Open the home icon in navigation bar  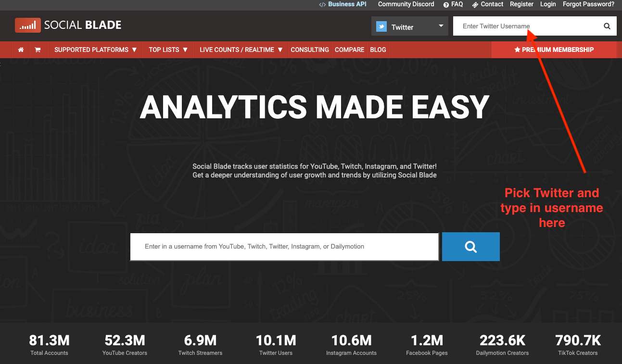(21, 50)
